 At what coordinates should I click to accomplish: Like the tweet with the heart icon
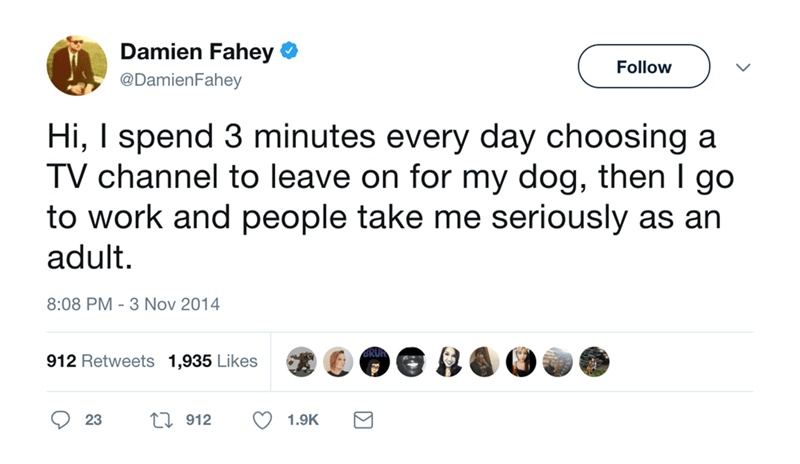263,422
